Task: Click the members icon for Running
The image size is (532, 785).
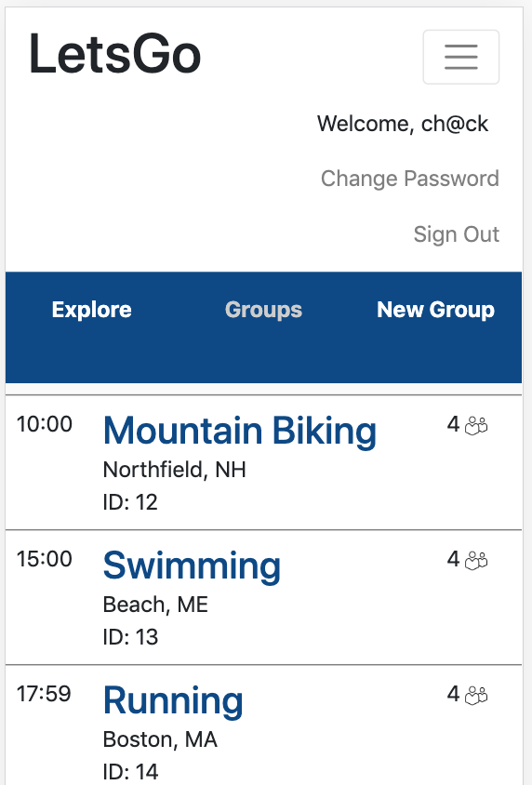Action: click(x=476, y=696)
